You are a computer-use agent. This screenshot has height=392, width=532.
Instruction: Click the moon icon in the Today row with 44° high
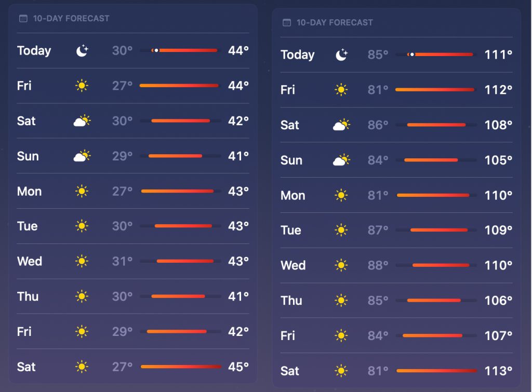coord(82,50)
